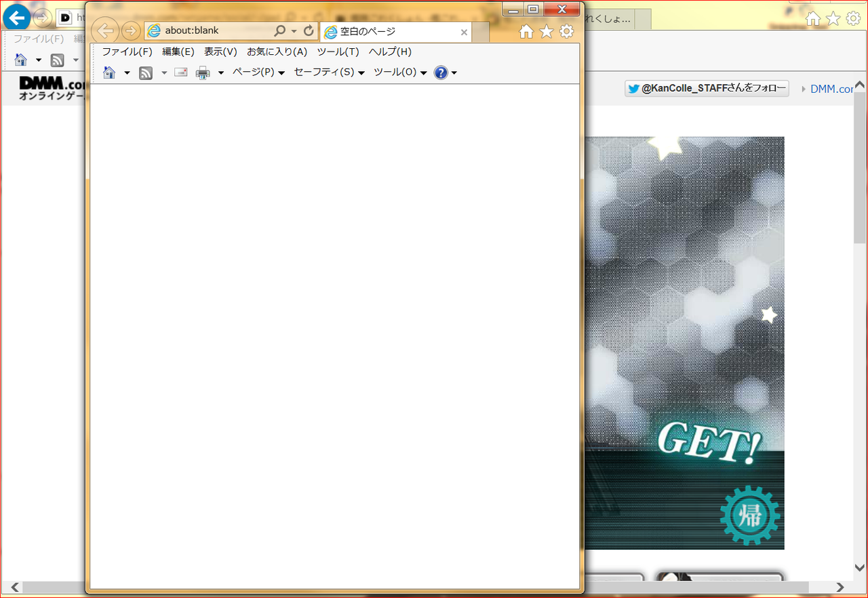868x598 pixels.
Task: Click the RSS feeds icon in front window
Action: 146,73
